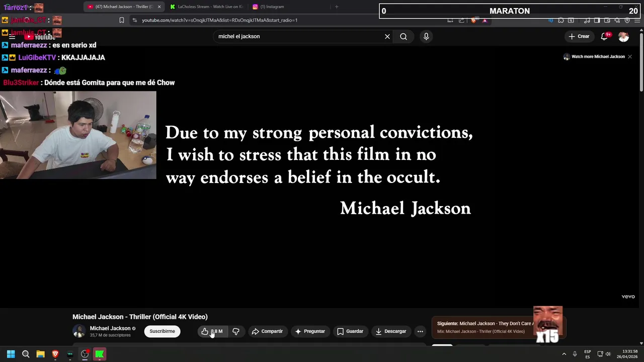Bookmark this page using the bookmark icon

click(122, 20)
